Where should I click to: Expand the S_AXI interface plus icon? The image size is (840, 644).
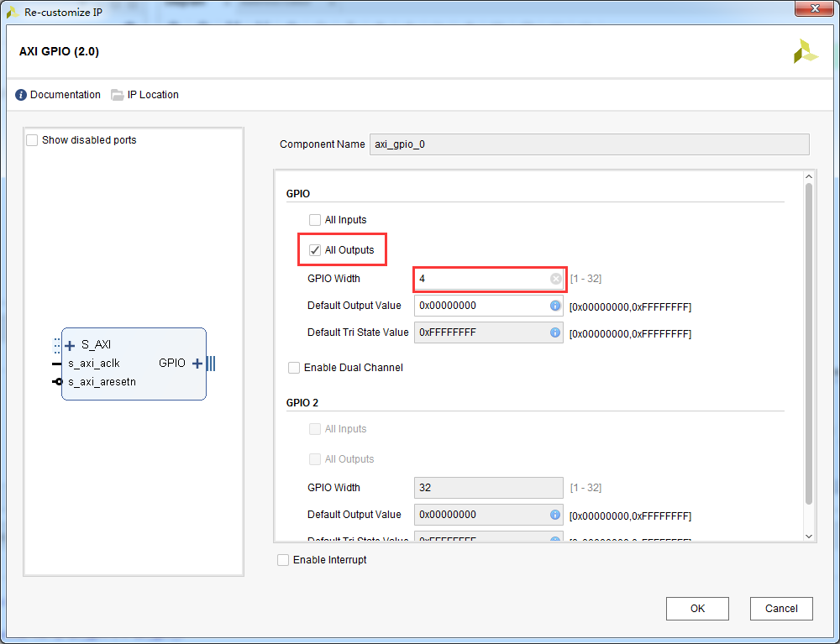[70, 345]
